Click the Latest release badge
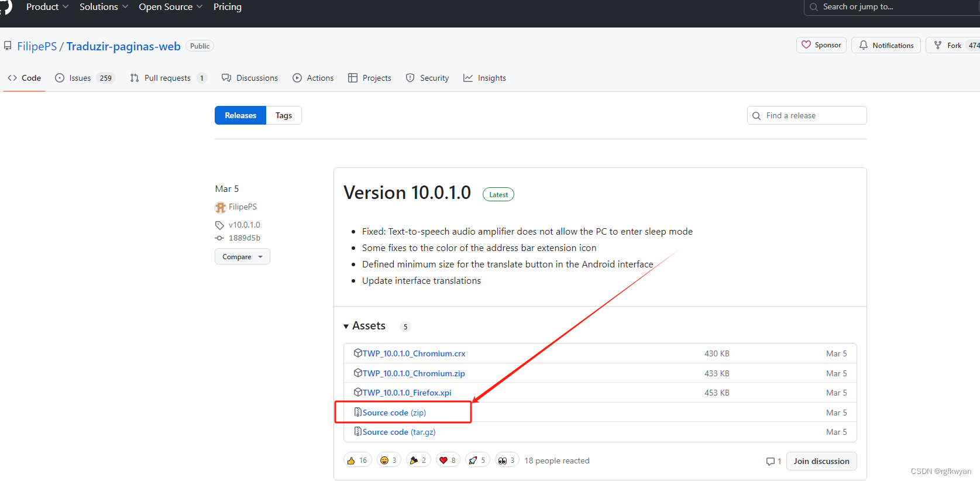 coord(498,195)
